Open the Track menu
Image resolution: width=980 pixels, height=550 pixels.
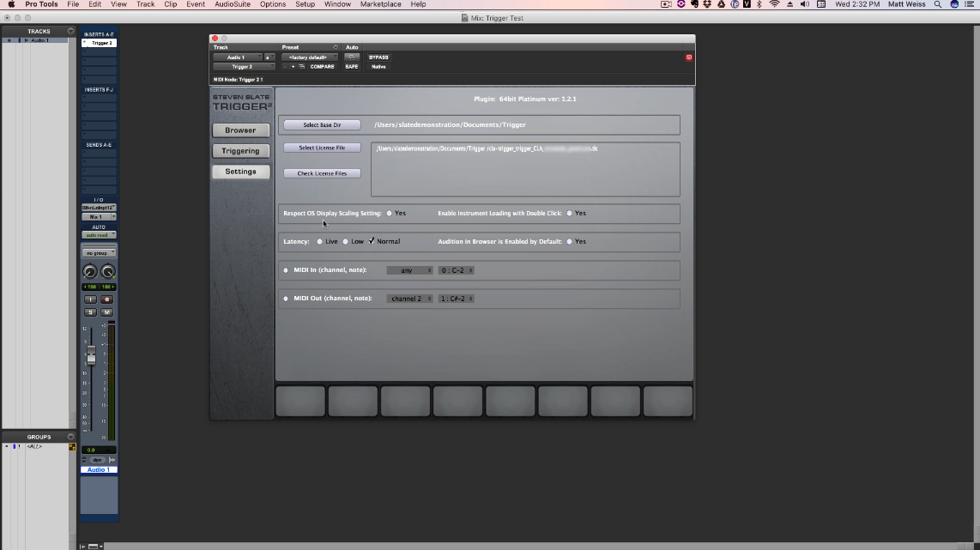(146, 4)
